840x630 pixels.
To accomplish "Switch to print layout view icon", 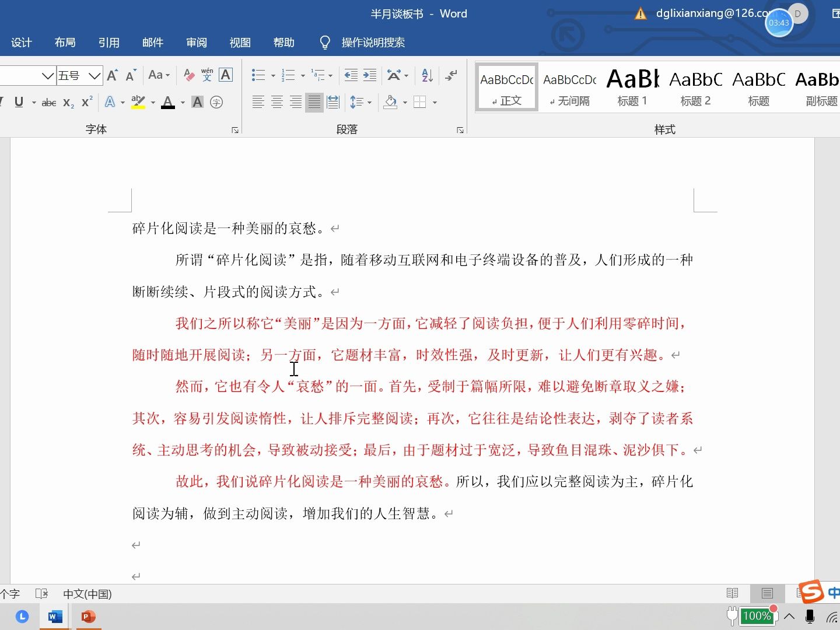I will (767, 593).
